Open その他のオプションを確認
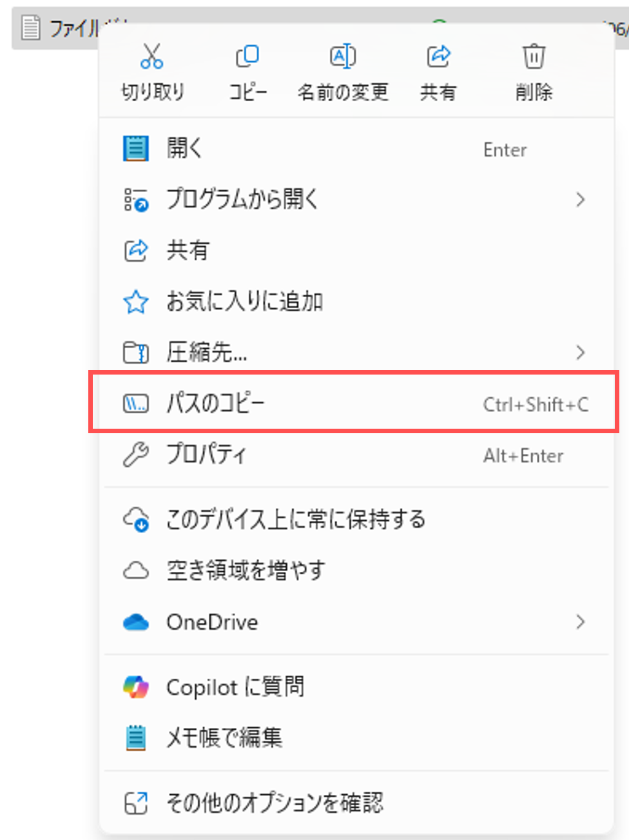This screenshot has width=629, height=840. click(x=356, y=803)
